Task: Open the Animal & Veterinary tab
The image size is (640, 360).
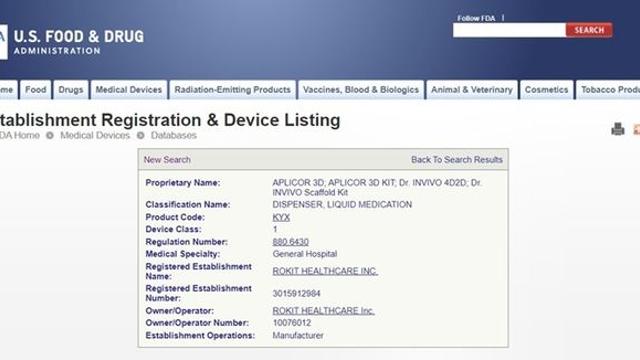Action: click(x=471, y=90)
